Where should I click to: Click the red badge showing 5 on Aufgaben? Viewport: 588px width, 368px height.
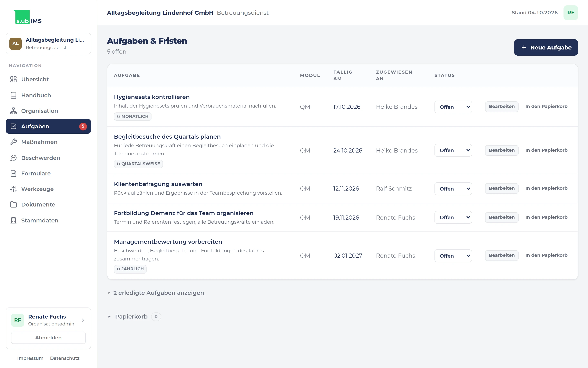(x=83, y=126)
